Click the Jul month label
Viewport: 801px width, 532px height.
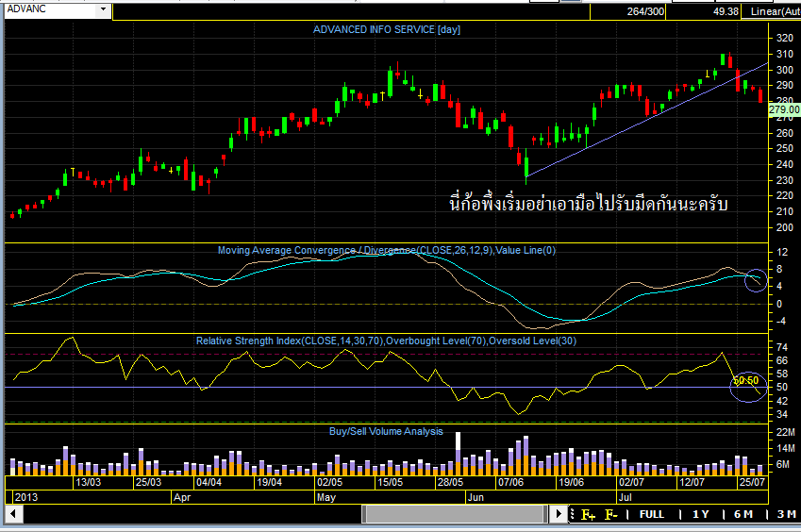click(625, 497)
